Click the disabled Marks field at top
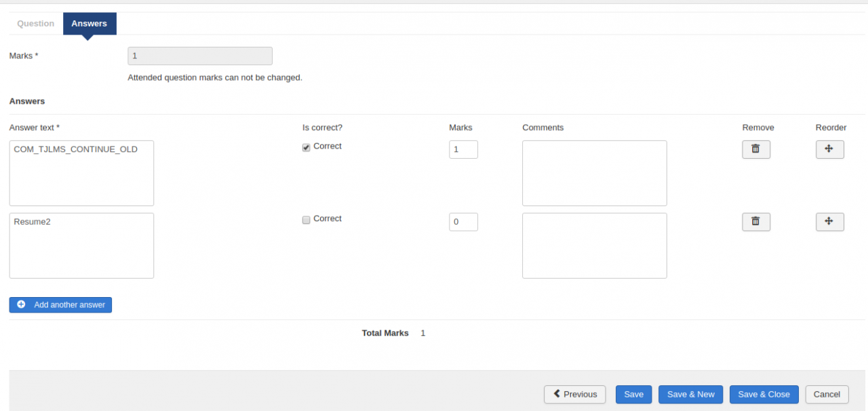 200,56
